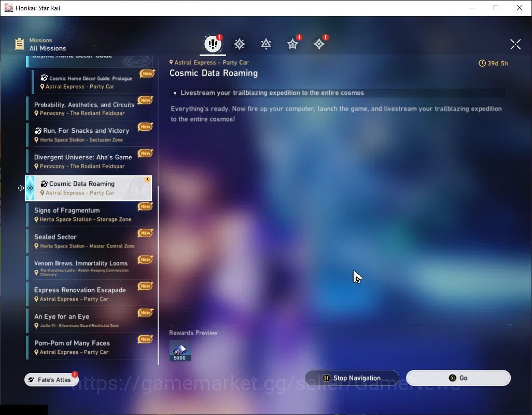Open the All Missions tab icon
The image size is (532, 415).
[x=213, y=44]
